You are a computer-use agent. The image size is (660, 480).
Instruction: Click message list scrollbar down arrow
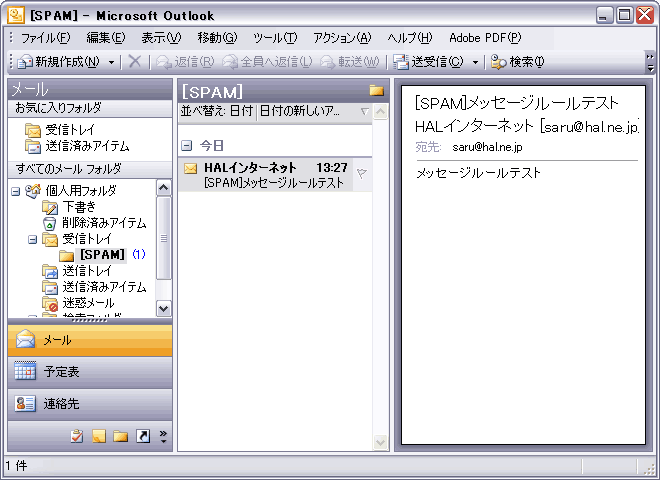pyautogui.click(x=381, y=442)
